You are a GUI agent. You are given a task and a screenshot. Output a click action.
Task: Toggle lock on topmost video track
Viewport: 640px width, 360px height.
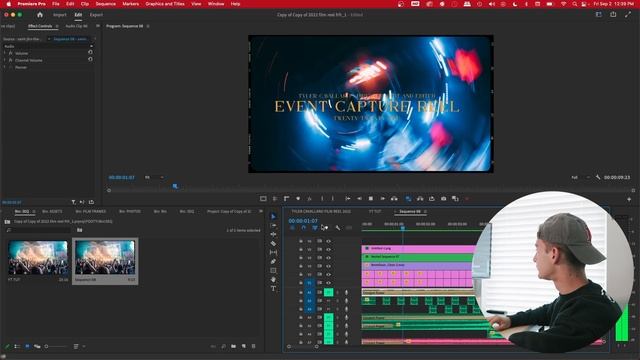pyautogui.click(x=301, y=241)
